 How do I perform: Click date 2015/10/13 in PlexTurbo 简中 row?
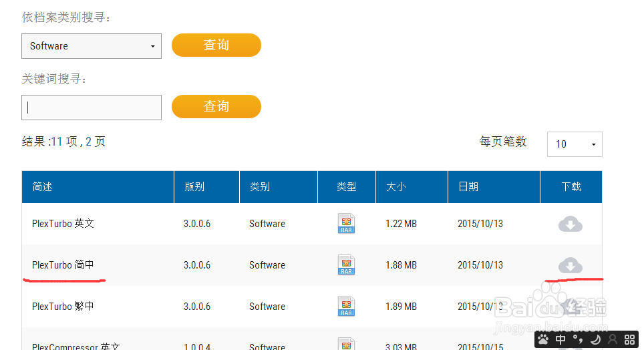(480, 265)
